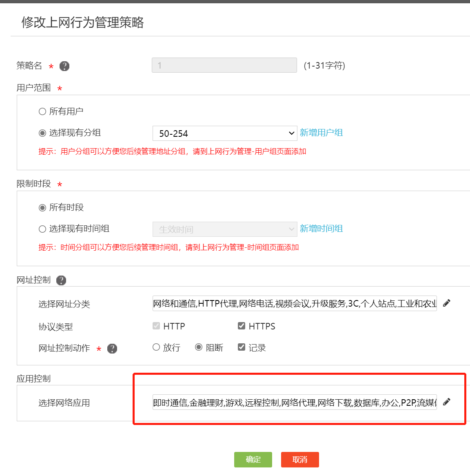470x476 pixels.
Task: Toggle the 记录 checkbox
Action: click(x=242, y=347)
